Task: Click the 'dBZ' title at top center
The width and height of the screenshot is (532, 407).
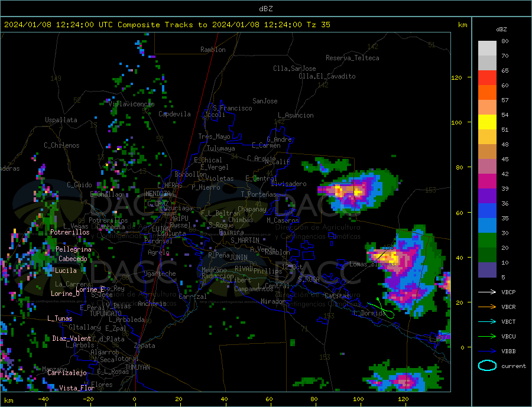Action: coord(265,9)
